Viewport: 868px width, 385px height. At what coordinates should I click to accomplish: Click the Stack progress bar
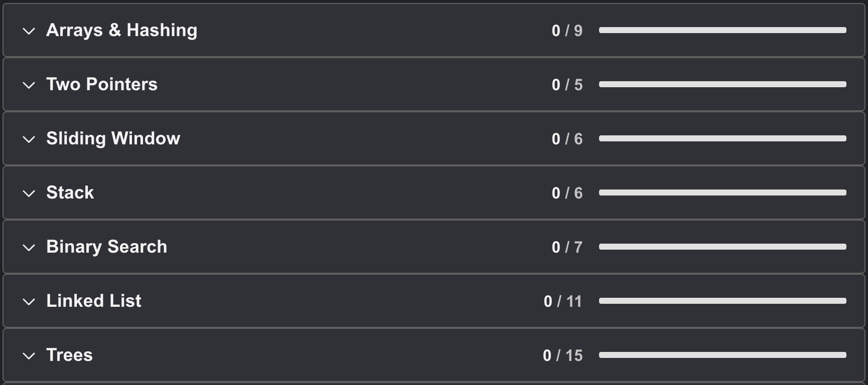[722, 193]
